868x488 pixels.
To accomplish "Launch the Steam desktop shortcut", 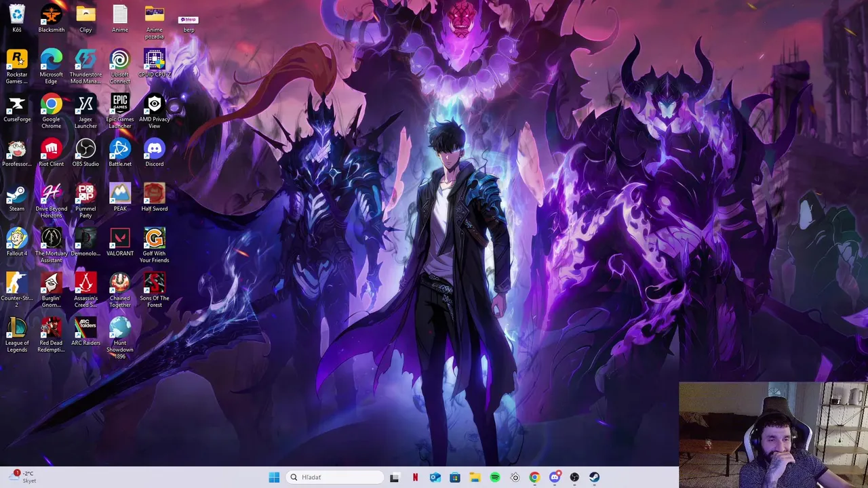I will [x=17, y=197].
